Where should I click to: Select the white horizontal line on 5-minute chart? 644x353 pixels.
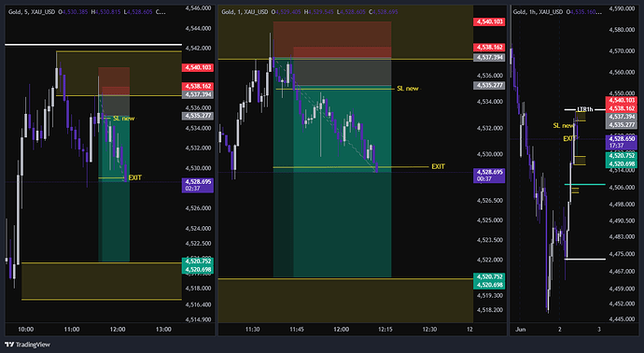(93, 45)
